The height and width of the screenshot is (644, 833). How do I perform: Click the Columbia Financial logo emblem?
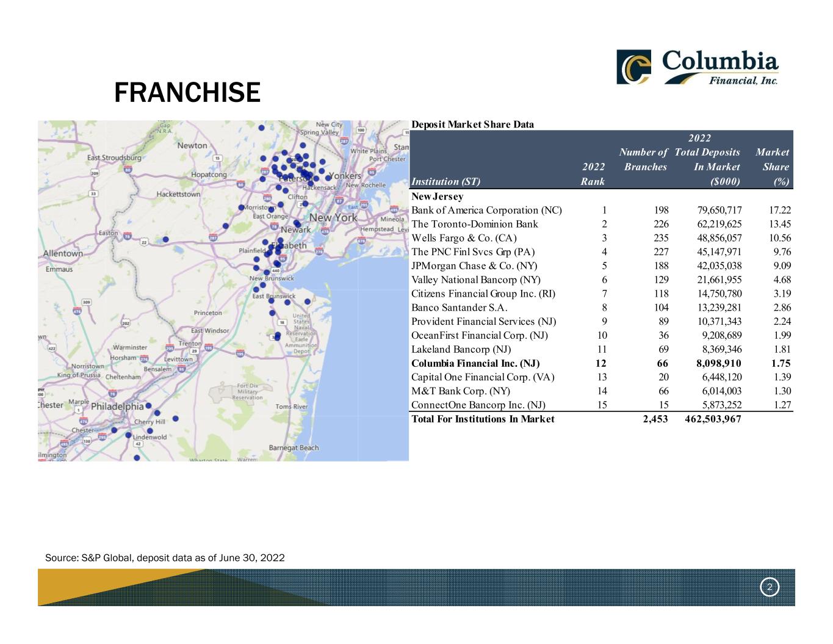click(633, 67)
